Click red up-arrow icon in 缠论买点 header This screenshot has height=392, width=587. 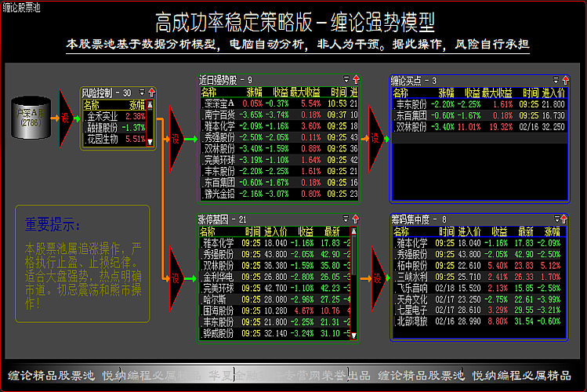tap(564, 80)
